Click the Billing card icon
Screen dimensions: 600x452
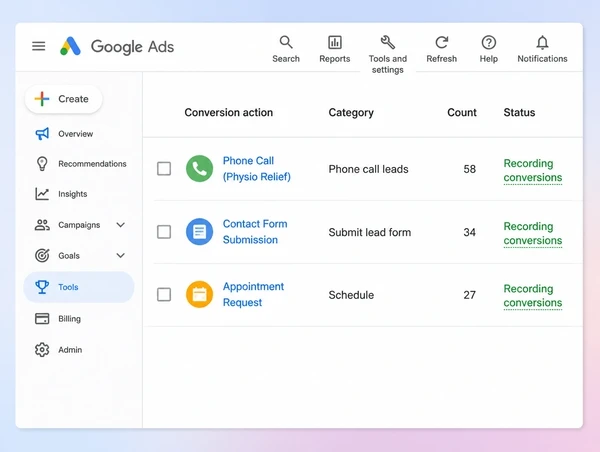pyautogui.click(x=42, y=318)
